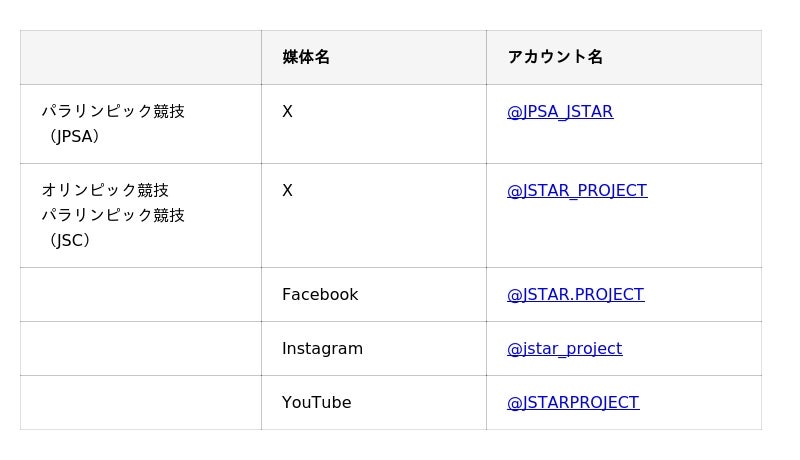Open the @JSTAR_PROJECT X account link
Viewport: 800px width, 460px height.
pyautogui.click(x=577, y=191)
